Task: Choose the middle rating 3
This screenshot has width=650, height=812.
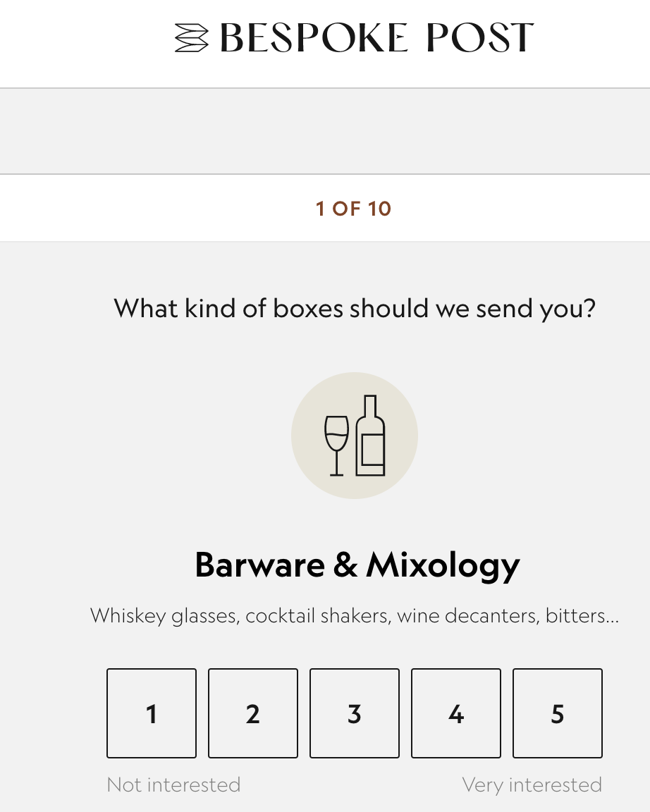Action: 355,713
